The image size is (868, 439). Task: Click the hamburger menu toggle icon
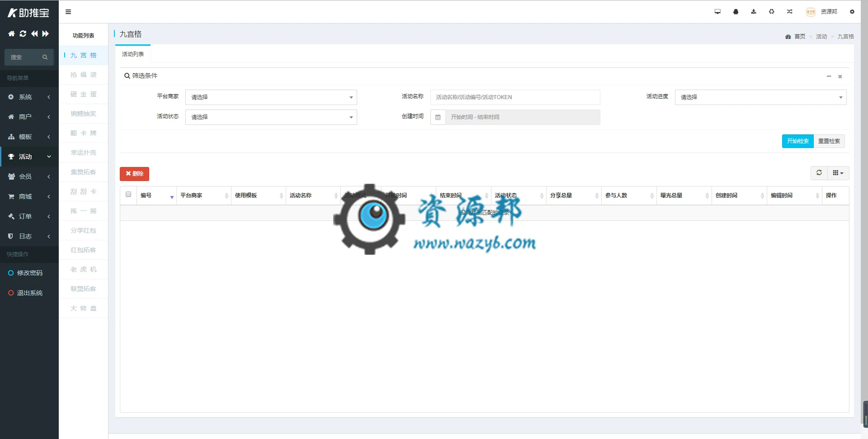68,12
